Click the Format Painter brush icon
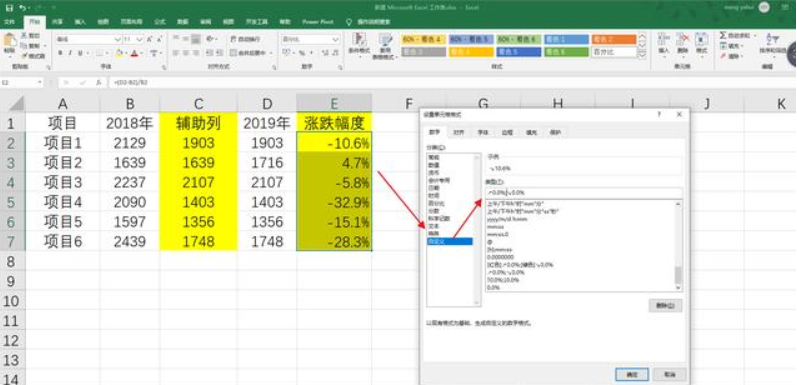The height and width of the screenshot is (385, 797). [x=24, y=56]
